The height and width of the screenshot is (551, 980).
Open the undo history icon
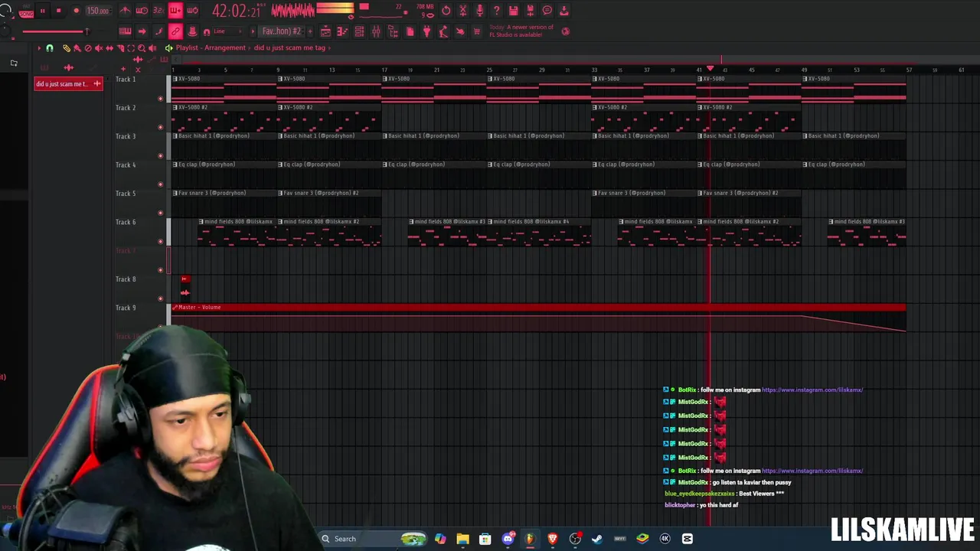[x=446, y=11]
